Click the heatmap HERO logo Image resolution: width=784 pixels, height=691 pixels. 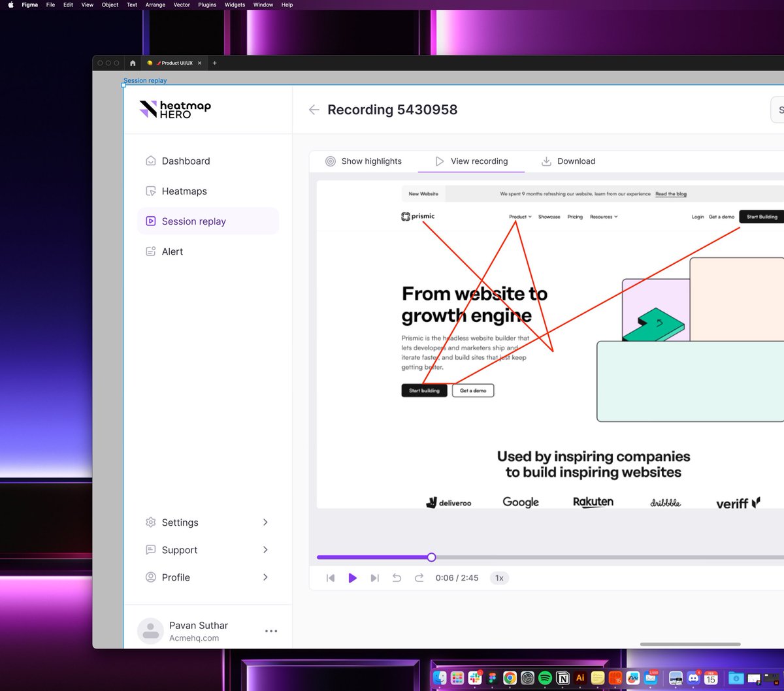tap(175, 109)
